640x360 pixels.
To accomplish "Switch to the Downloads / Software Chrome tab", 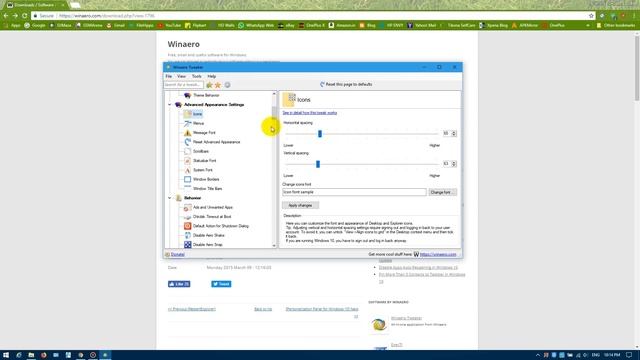I will [35, 5].
